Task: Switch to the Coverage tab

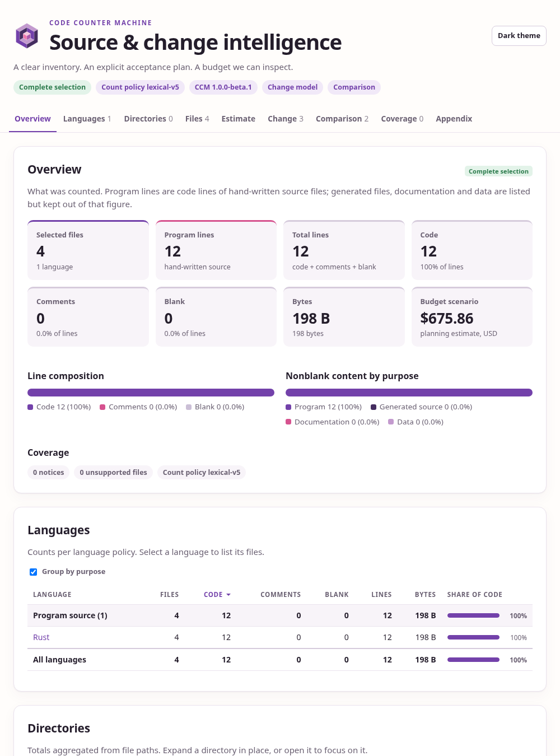Action: tap(402, 119)
